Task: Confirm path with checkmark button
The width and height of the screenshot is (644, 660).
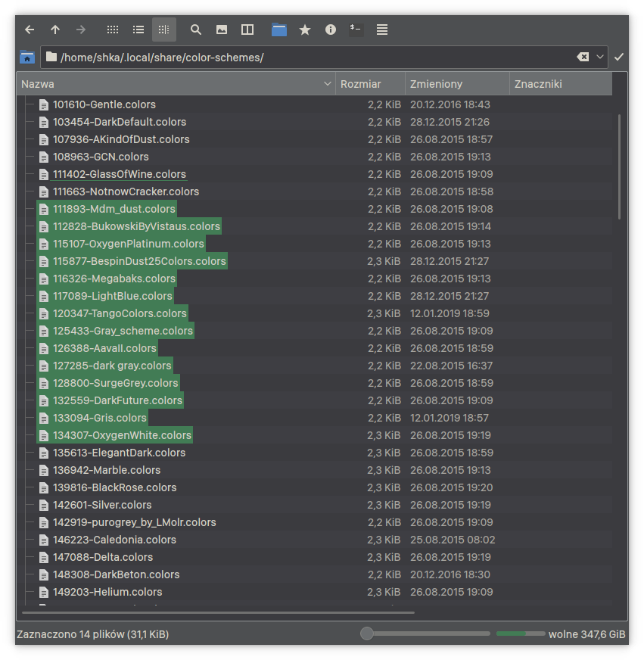Action: tap(619, 57)
